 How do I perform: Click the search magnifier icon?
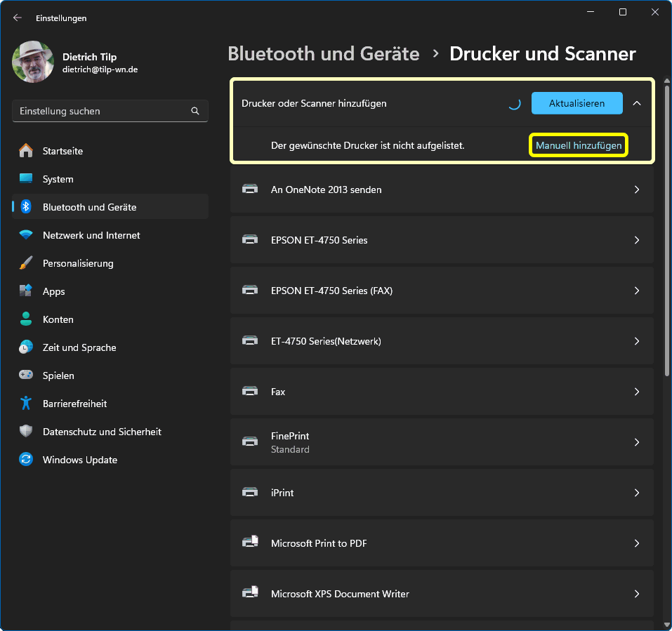pos(195,111)
